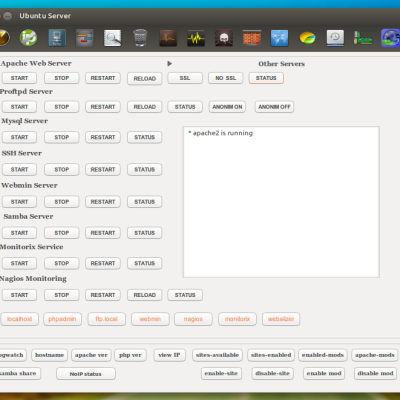Restart the Apache Web Server

tap(103, 78)
